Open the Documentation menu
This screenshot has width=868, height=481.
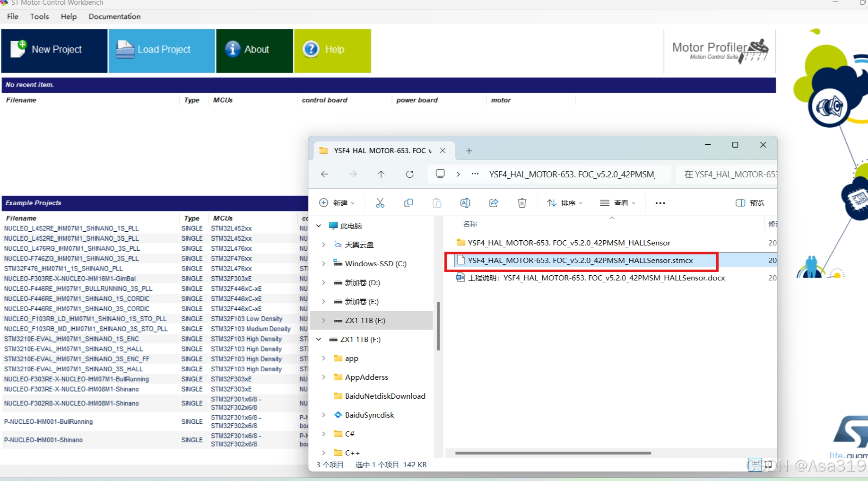click(114, 17)
